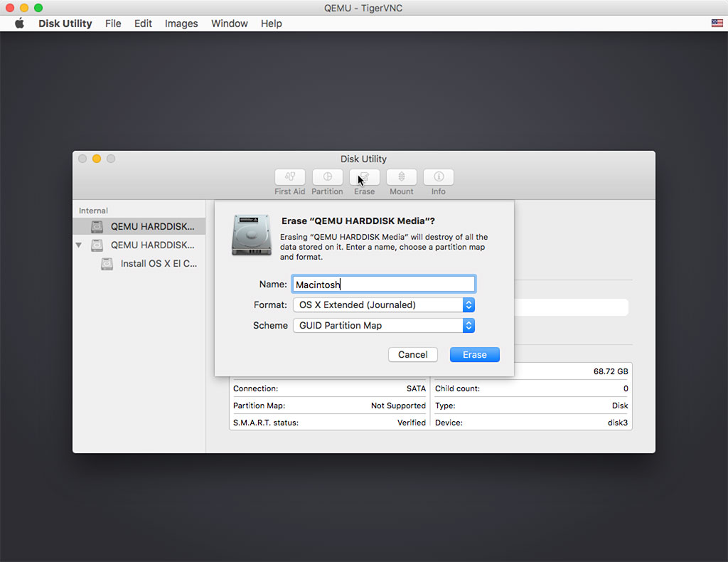Open the Apple menu
This screenshot has width=728, height=562.
pyautogui.click(x=19, y=23)
